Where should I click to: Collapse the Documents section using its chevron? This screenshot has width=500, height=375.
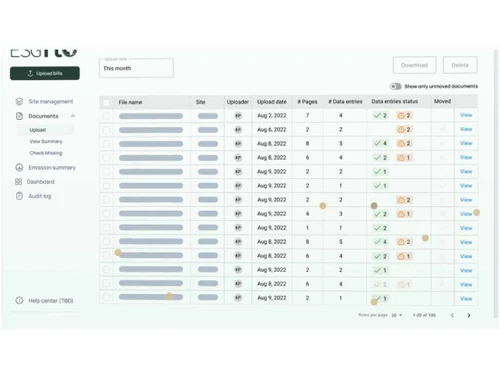pyautogui.click(x=73, y=116)
